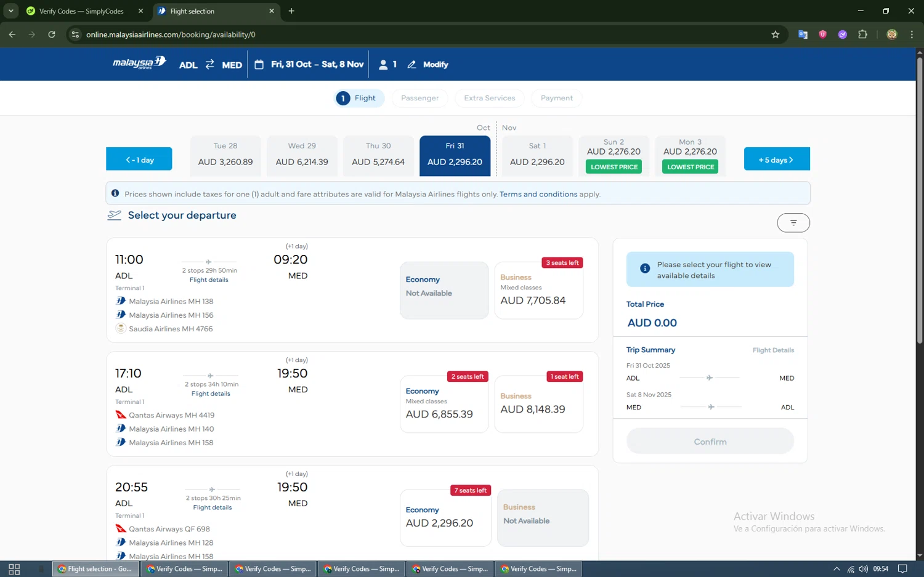924x577 pixels.
Task: Click the info icon in the price notice
Action: (x=115, y=193)
